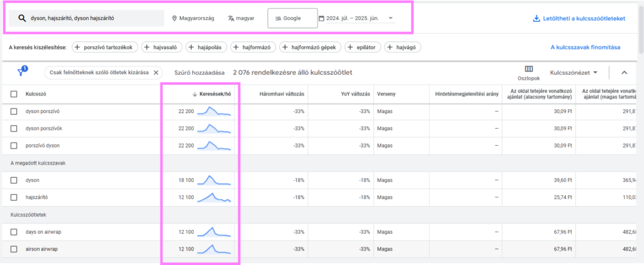This screenshot has height=265, width=644.
Task: Open the date range dropdown arrow
Action: click(390, 18)
